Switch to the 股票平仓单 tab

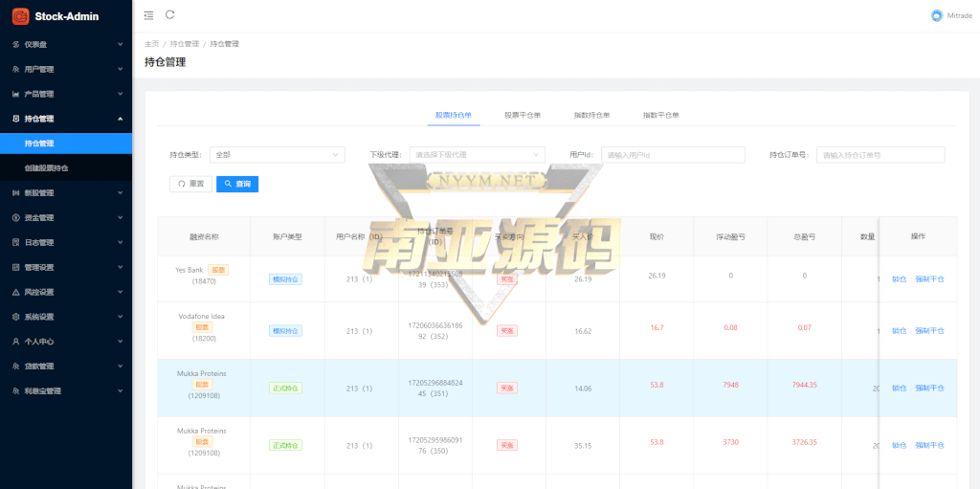click(523, 115)
